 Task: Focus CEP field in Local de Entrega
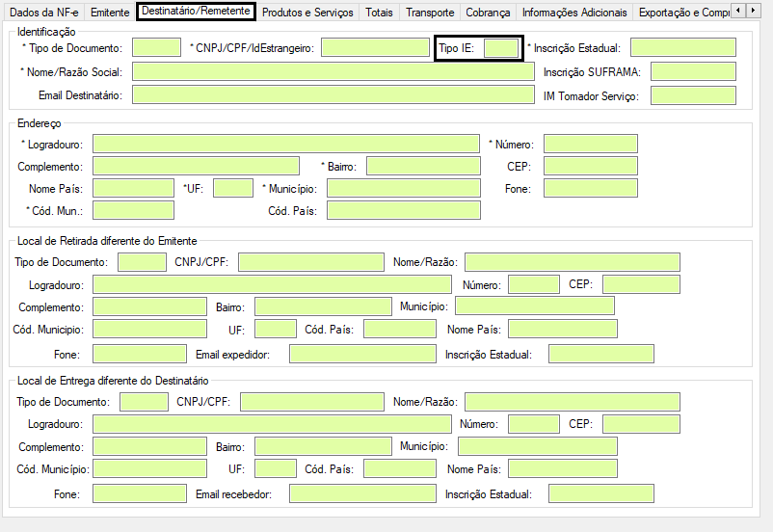pyautogui.click(x=641, y=424)
